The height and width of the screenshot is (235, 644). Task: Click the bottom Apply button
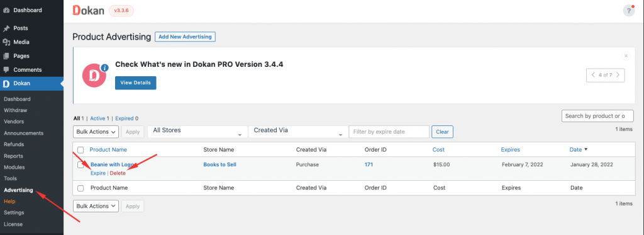(133, 206)
